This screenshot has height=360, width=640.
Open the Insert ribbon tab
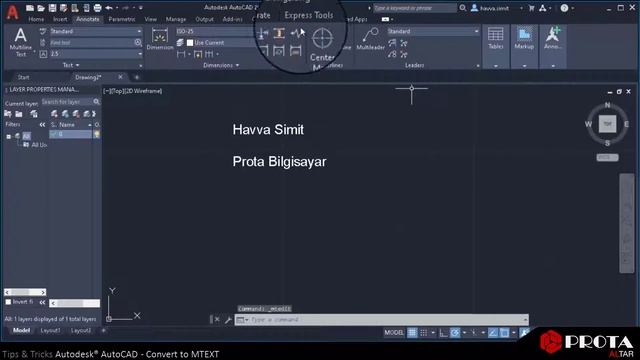click(60, 19)
